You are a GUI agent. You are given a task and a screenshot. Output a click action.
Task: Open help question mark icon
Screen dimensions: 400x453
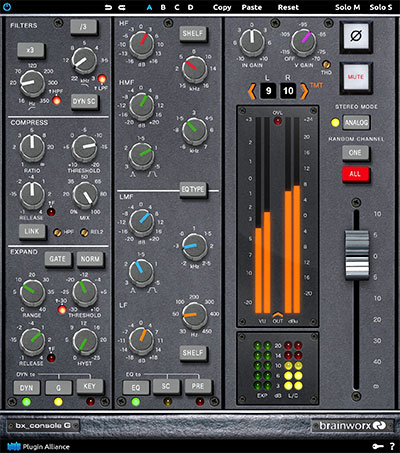click(x=392, y=446)
